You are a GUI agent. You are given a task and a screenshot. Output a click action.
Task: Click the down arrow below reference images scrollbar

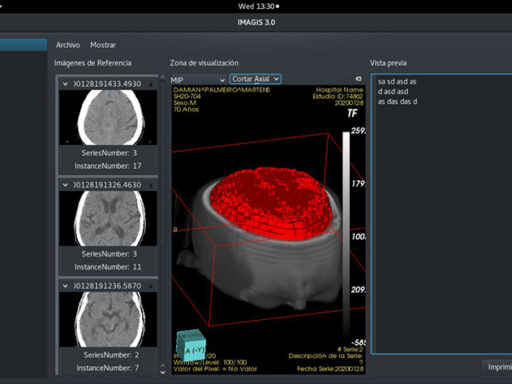click(163, 373)
